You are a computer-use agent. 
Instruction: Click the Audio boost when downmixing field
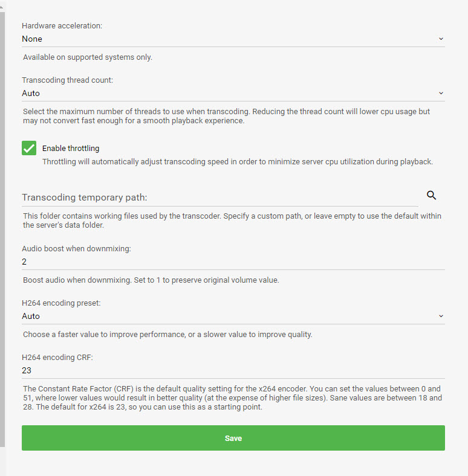pos(233,262)
